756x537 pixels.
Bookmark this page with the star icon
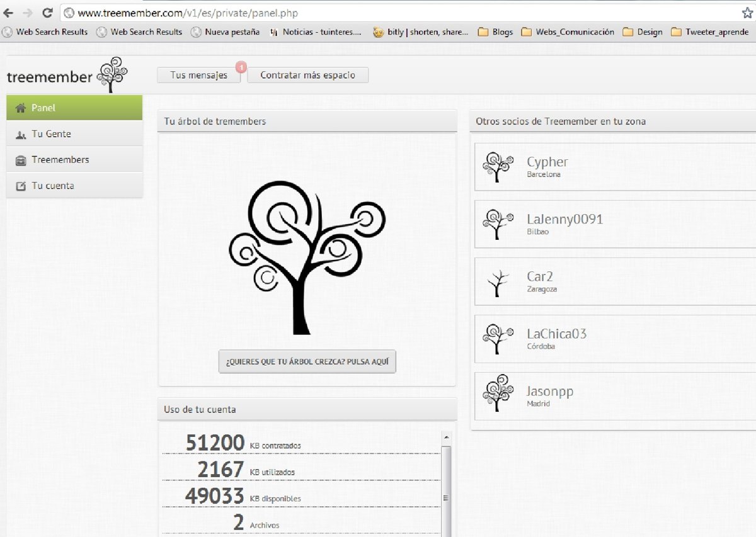(x=747, y=13)
